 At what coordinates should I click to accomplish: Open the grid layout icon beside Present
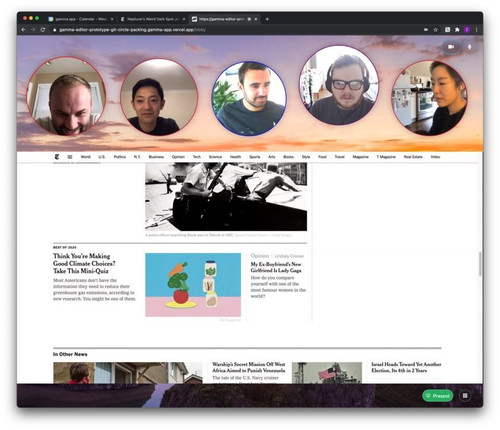[465, 396]
